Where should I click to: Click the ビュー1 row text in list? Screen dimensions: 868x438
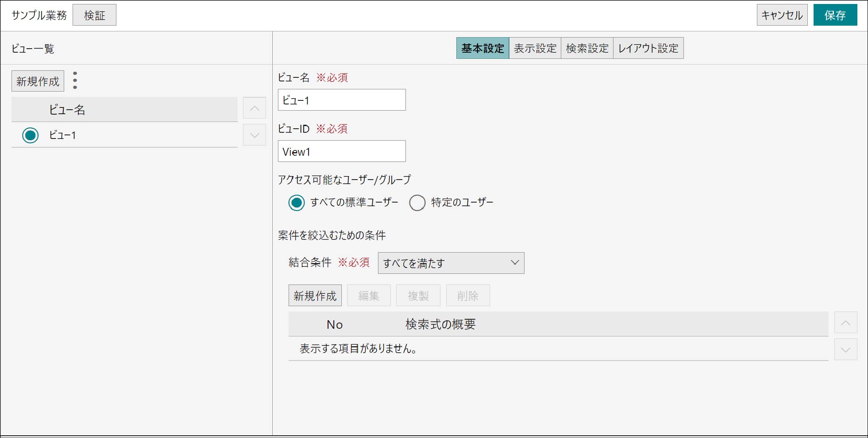(62, 135)
